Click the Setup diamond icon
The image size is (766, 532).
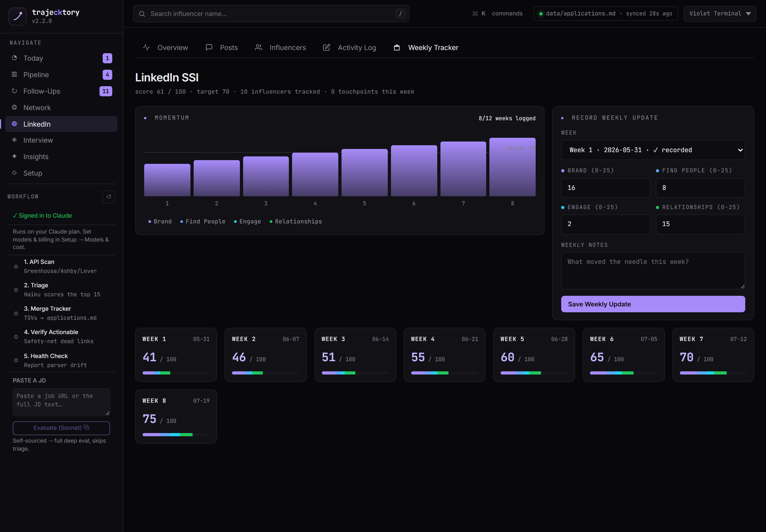(x=14, y=173)
